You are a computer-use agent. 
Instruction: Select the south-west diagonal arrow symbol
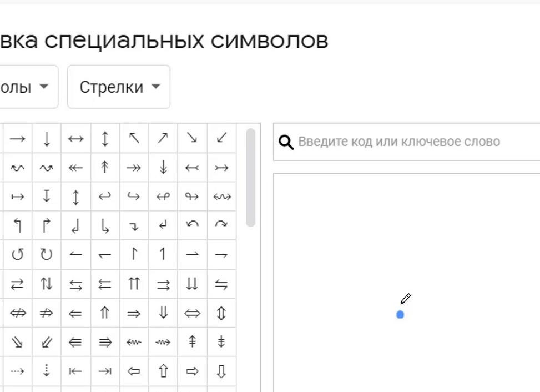coord(221,138)
